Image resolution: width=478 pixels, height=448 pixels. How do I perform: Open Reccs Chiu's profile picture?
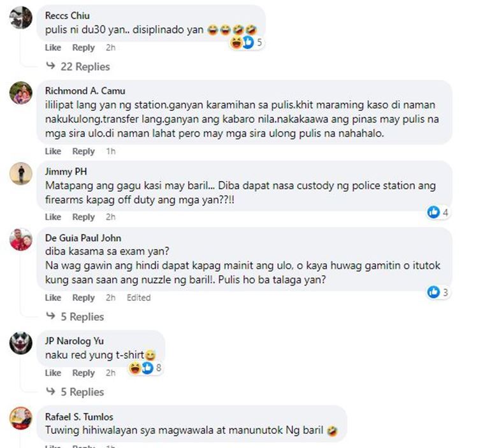tap(21, 18)
